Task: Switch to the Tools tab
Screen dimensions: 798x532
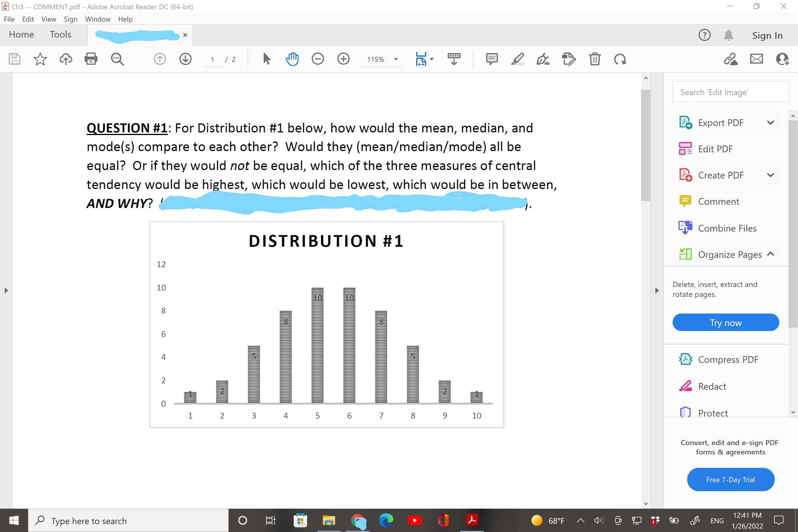Action: [60, 34]
